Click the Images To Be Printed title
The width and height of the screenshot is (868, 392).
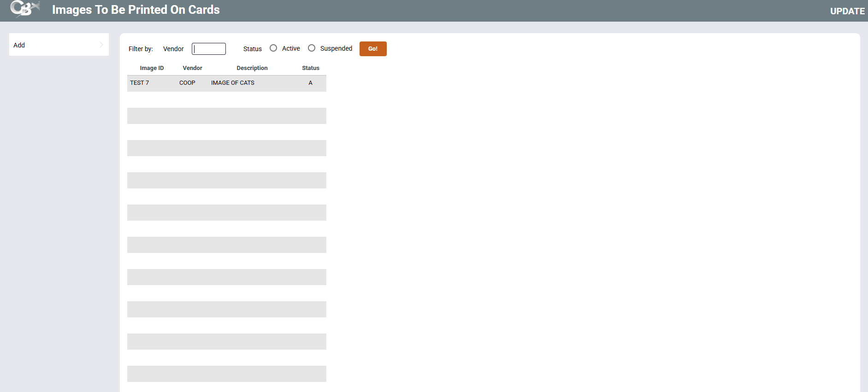[x=136, y=10]
